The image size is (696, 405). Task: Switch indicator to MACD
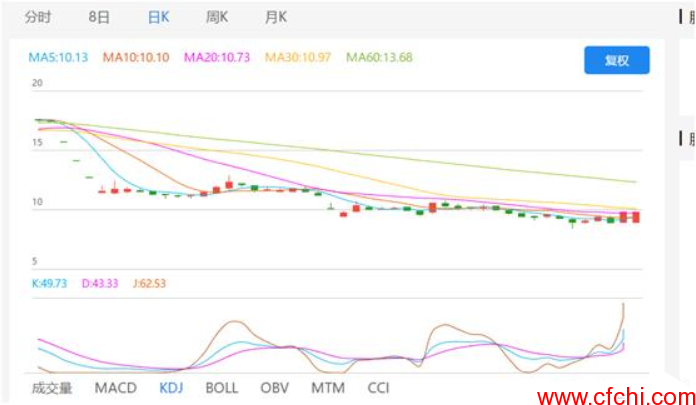click(115, 388)
